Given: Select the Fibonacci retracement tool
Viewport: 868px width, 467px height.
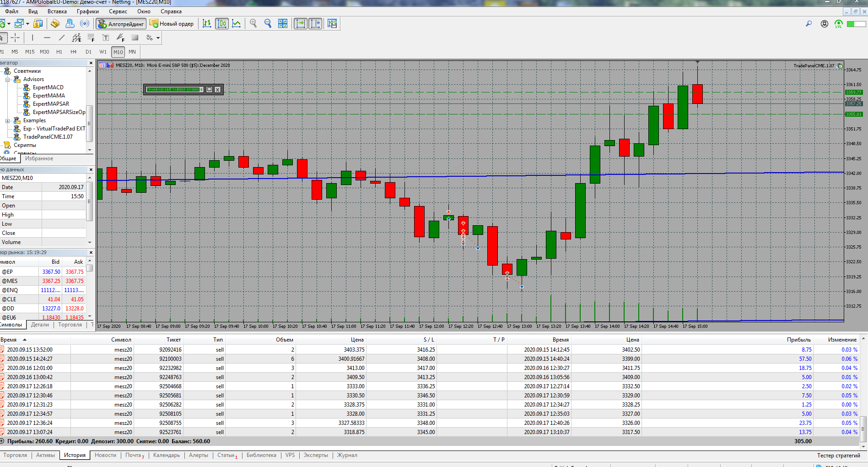Looking at the screenshot, I should pyautogui.click(x=91, y=38).
